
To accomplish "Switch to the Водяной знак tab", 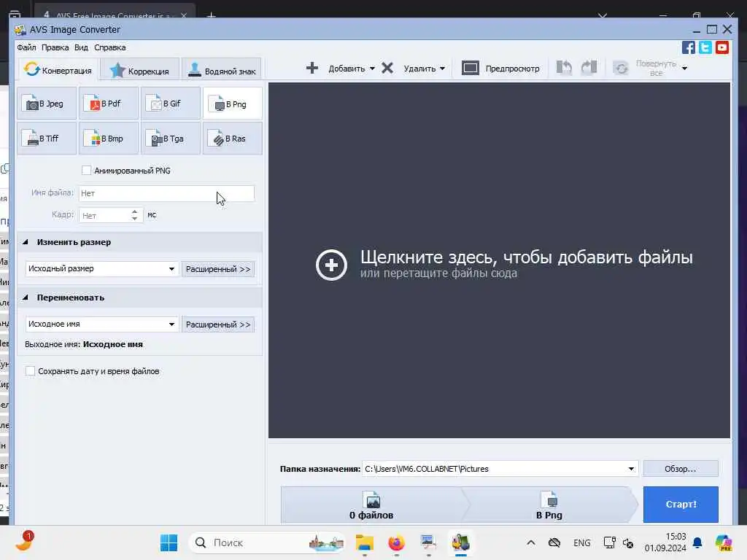I will (222, 71).
